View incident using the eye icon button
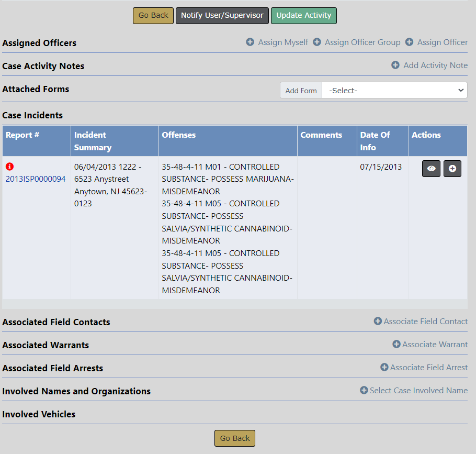The height and width of the screenshot is (454, 476). click(431, 169)
